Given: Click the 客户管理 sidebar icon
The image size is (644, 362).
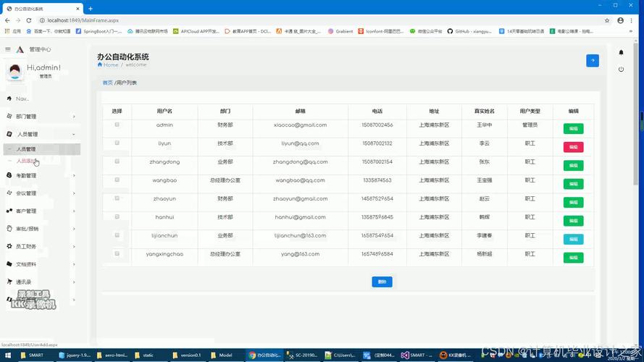Looking at the screenshot, I should click(x=9, y=211).
